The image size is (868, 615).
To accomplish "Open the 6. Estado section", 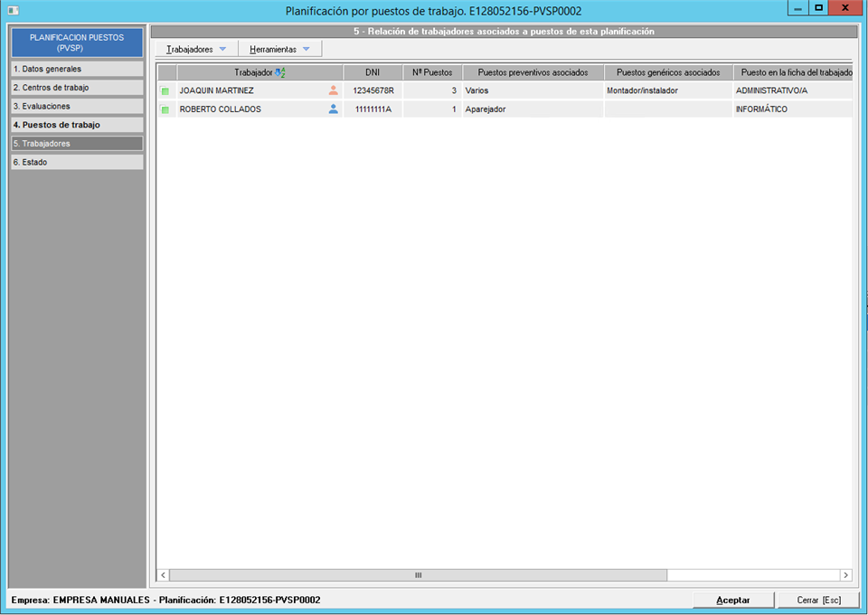I will (76, 162).
